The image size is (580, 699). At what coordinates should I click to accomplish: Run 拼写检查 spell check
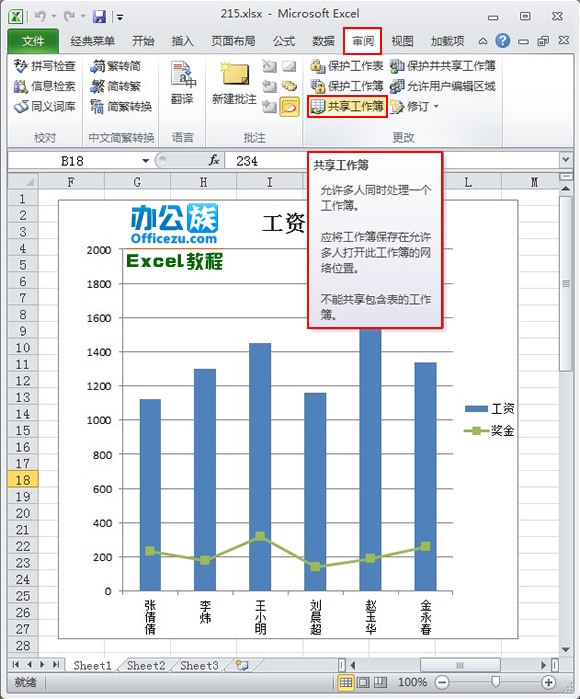pos(45,66)
